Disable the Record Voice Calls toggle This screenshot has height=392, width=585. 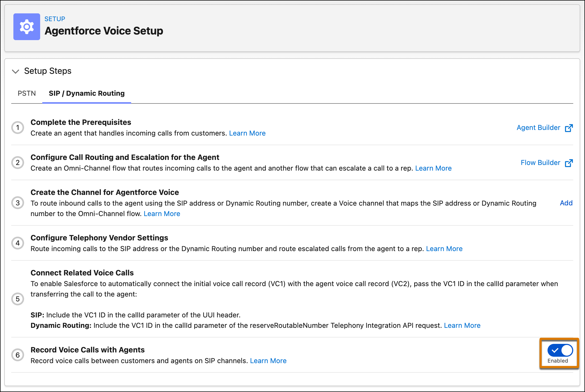[x=560, y=350]
